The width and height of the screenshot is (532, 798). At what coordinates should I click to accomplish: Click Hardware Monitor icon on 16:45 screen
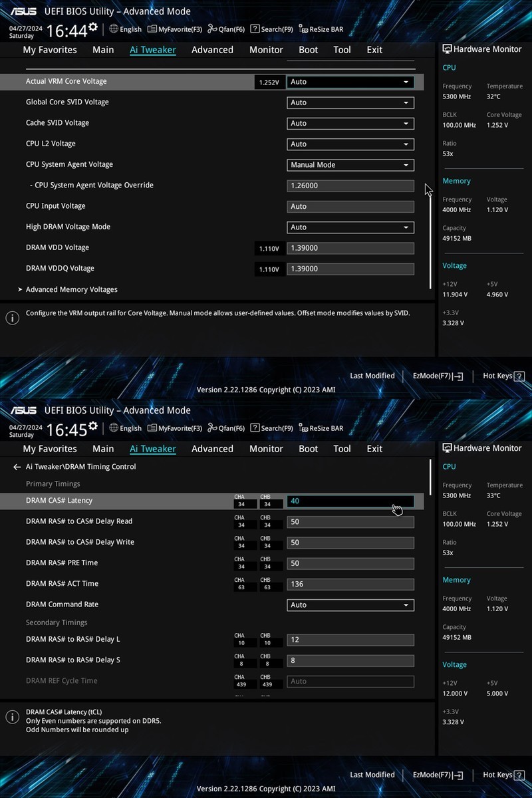(x=447, y=448)
